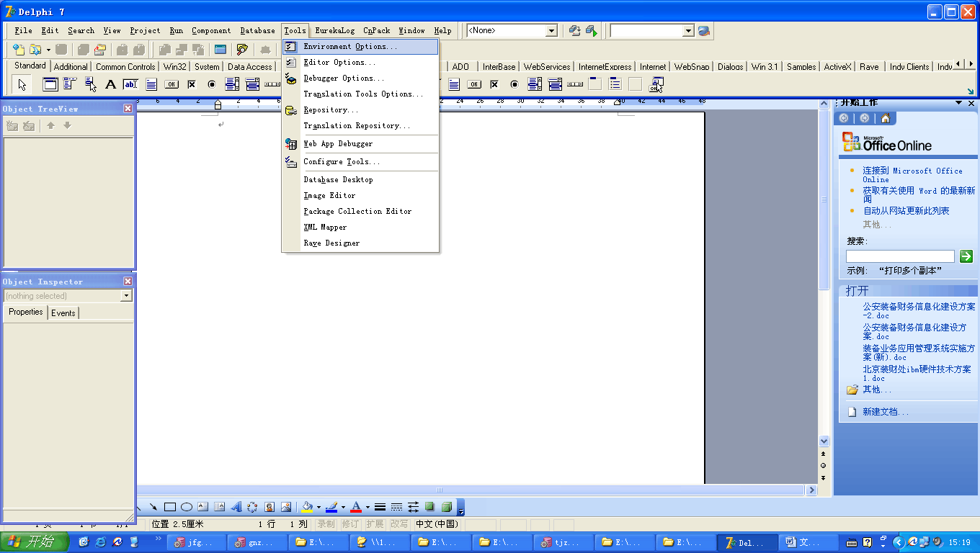Click the magnifier Help contents toolbar icon
This screenshot has width=980, height=553.
coord(242,50)
